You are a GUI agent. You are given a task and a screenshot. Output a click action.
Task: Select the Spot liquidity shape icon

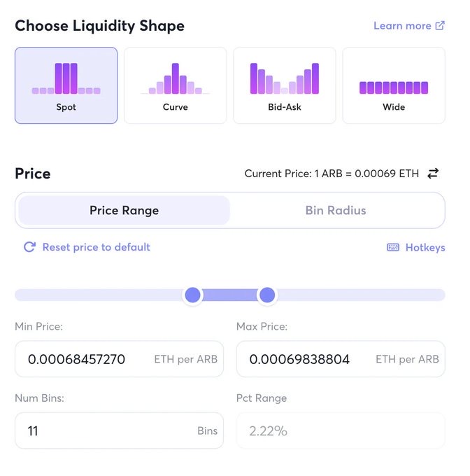(66, 78)
